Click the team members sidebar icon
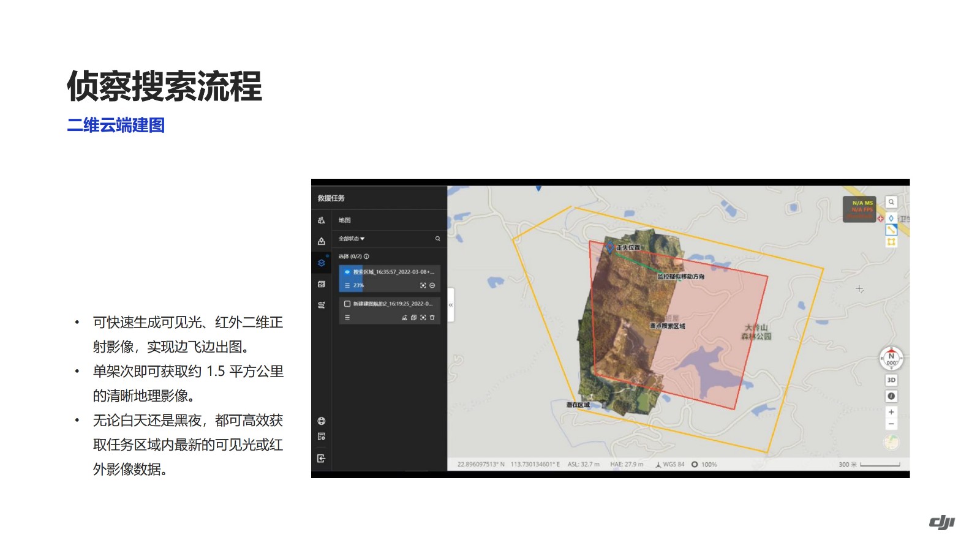980x551 pixels. coord(322,220)
